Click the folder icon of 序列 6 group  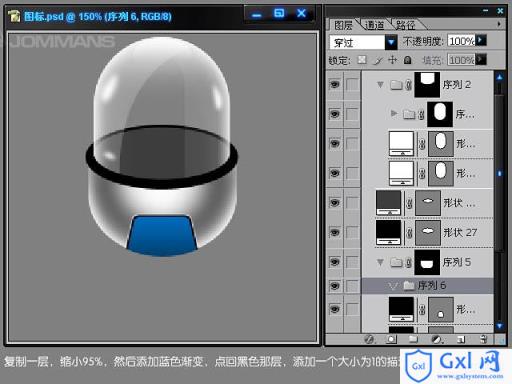[409, 285]
